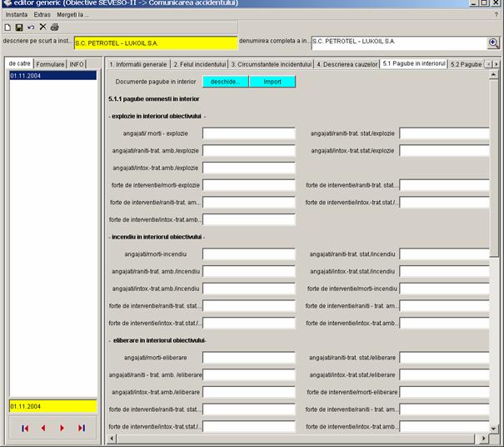
Task: Click the Delete X toolbar icon
Action: tap(42, 28)
